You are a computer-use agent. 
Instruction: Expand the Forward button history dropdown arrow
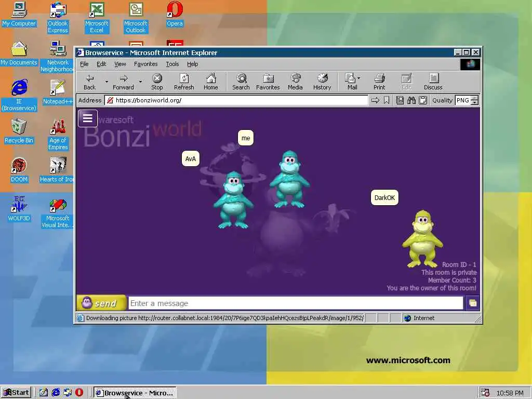[x=140, y=82]
